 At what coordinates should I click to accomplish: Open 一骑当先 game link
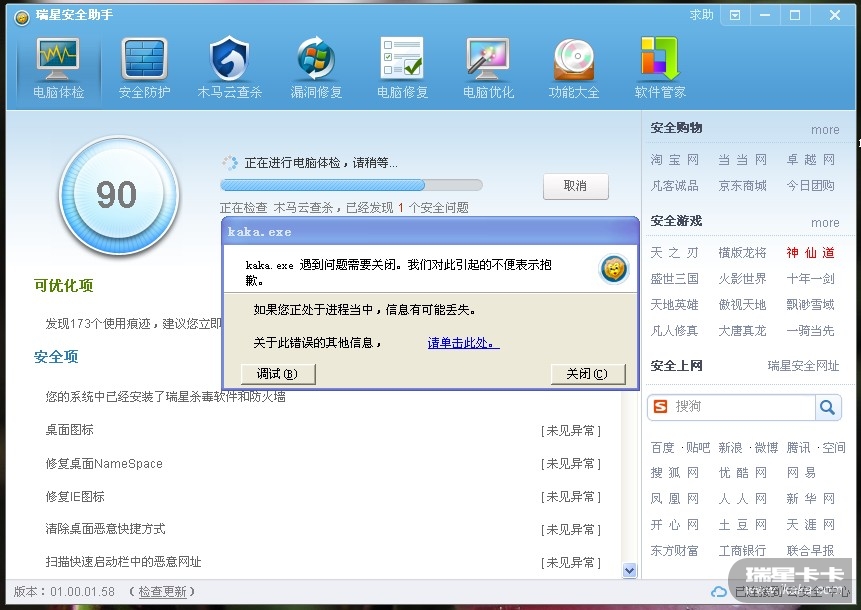(810, 331)
